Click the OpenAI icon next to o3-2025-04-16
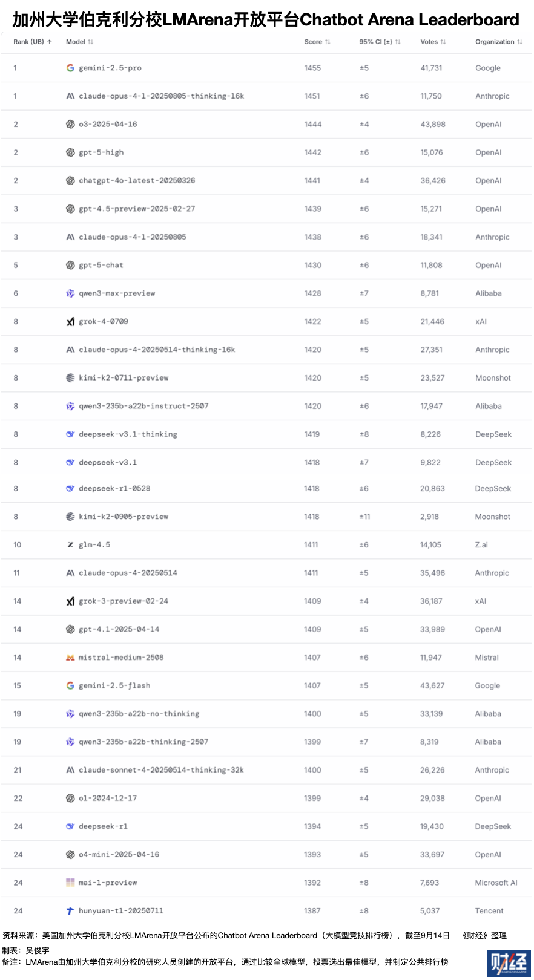The height and width of the screenshot is (980, 534). [x=70, y=124]
